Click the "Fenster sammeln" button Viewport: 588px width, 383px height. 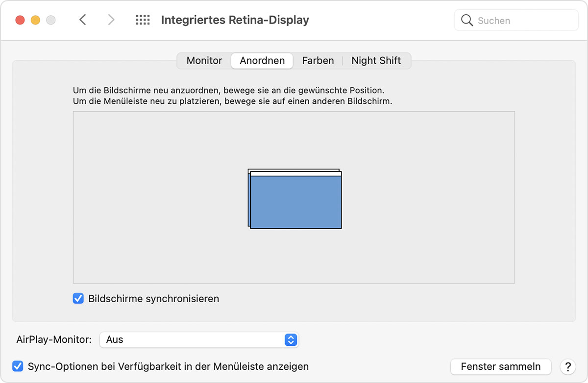(500, 366)
